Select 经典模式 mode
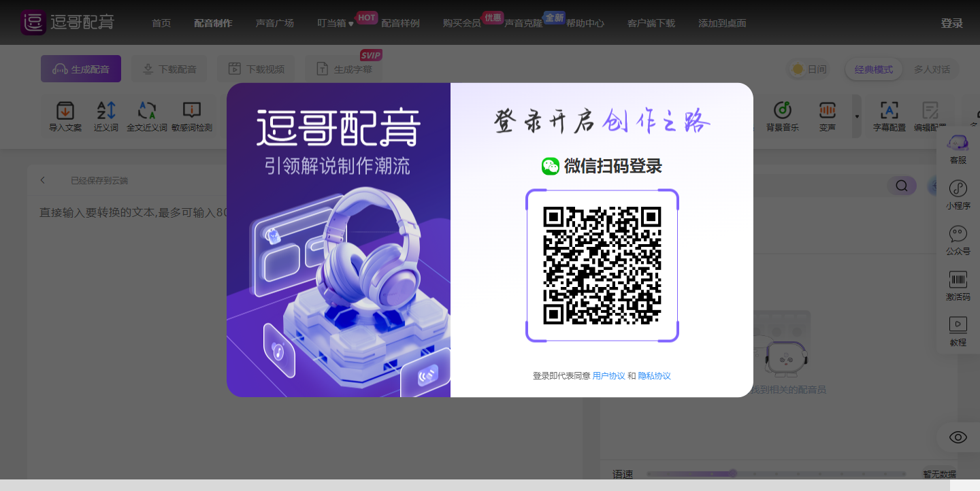Screen dimensions: 980x491 [873, 69]
